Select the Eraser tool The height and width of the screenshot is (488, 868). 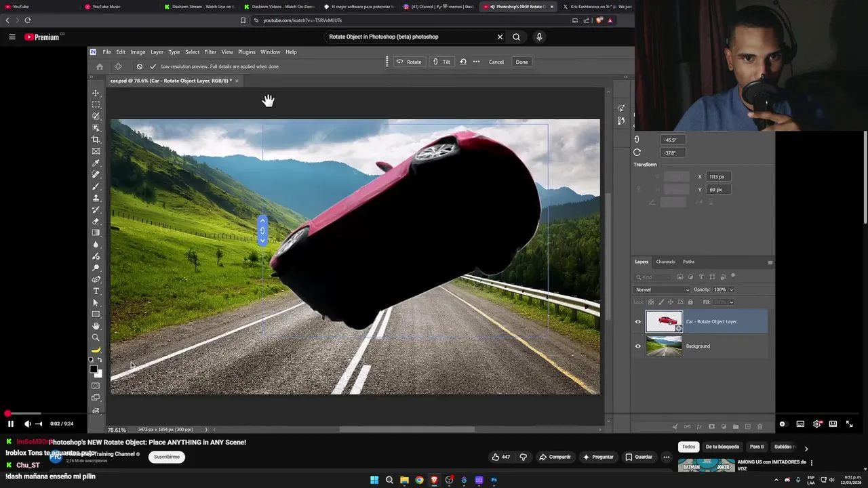[96, 221]
